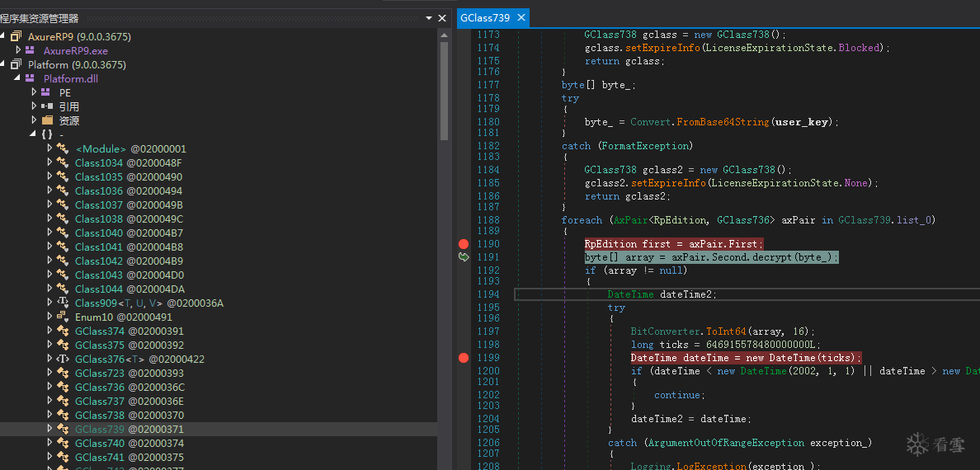Click the Class909<T, U, V> class icon
Image resolution: width=980 pixels, height=470 pixels.
point(62,303)
